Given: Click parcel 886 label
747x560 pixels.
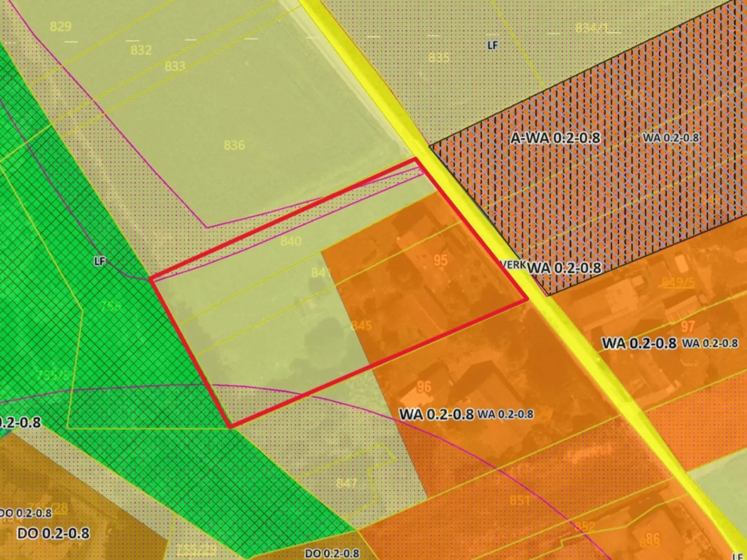Looking at the screenshot, I should pyautogui.click(x=649, y=540).
